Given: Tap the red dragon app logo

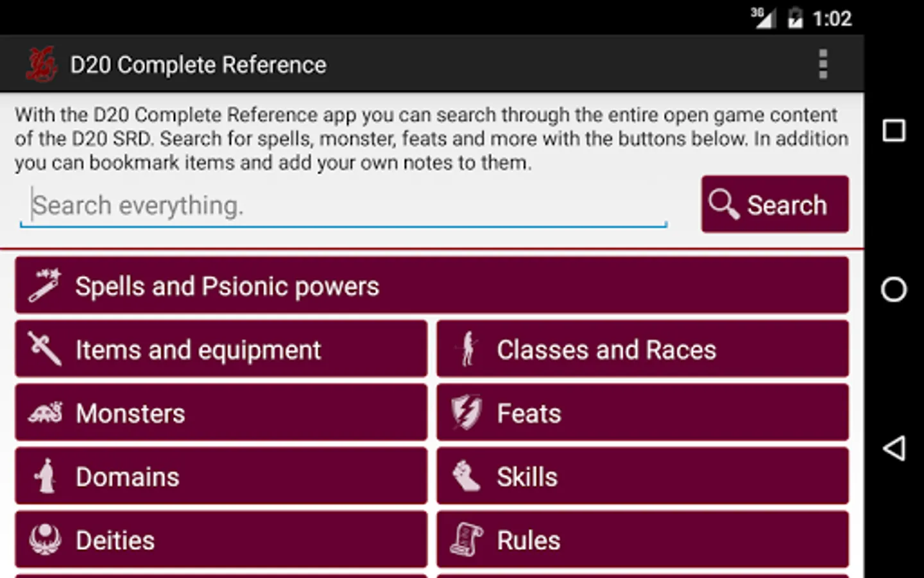Looking at the screenshot, I should click(41, 64).
